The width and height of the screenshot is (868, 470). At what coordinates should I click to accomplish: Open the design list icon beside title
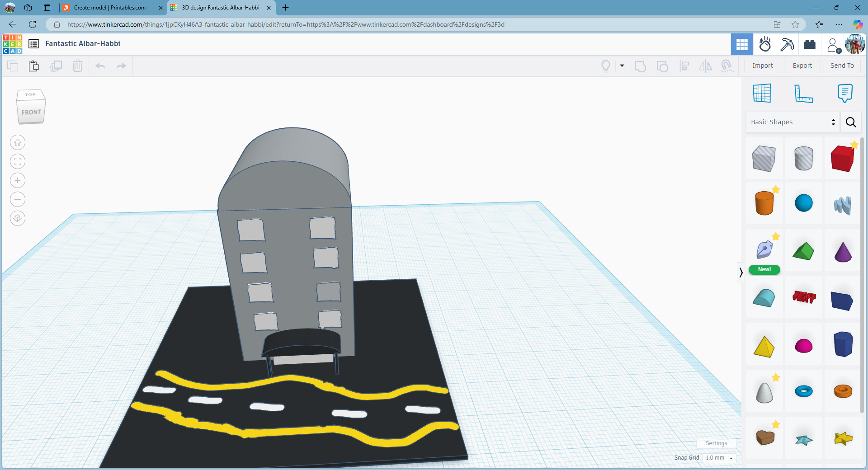coord(33,44)
